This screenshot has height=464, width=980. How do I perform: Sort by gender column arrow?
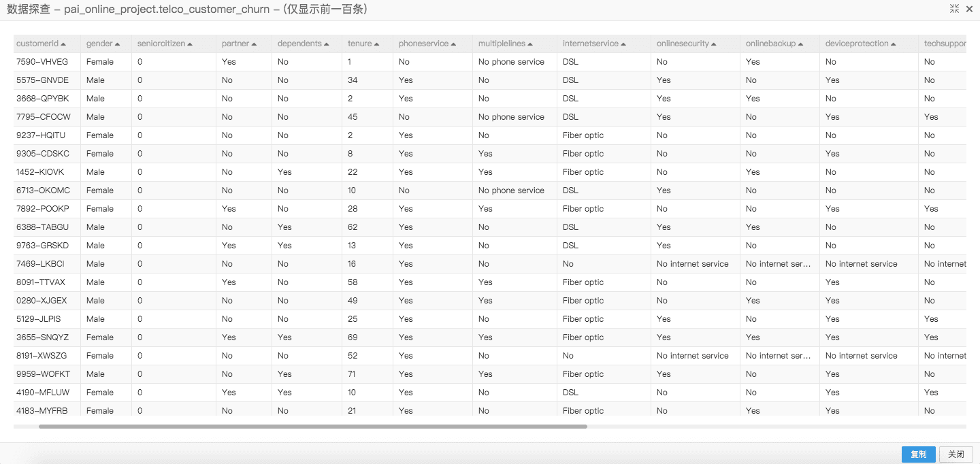coord(118,44)
